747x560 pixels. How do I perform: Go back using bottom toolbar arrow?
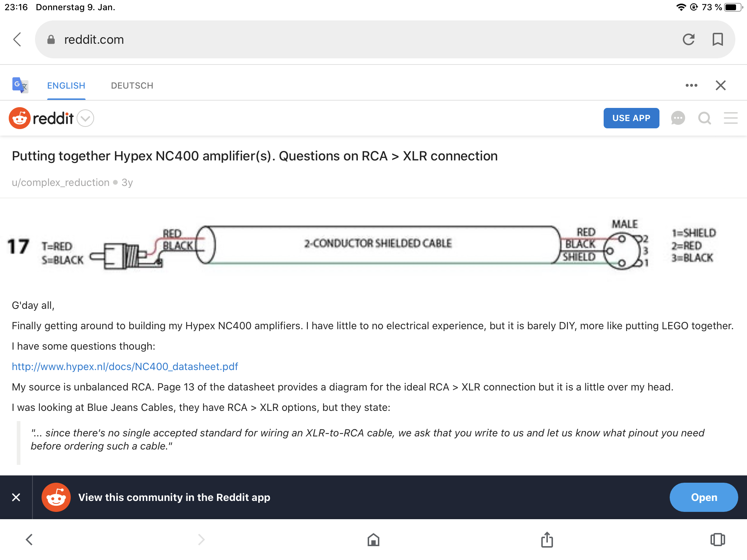29,540
